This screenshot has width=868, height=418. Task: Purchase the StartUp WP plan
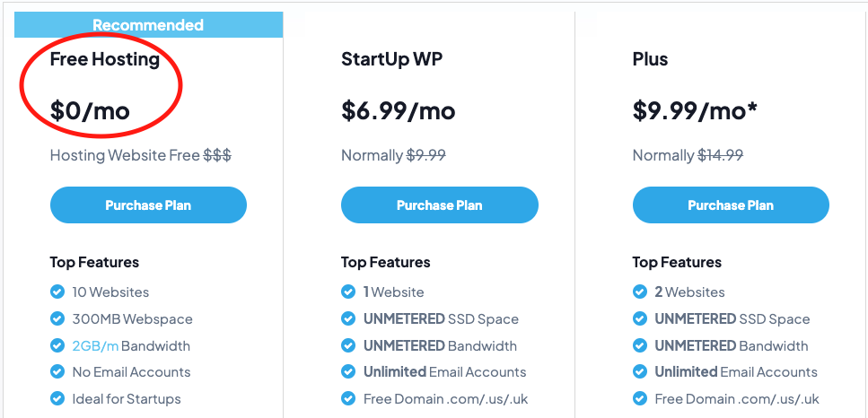[440, 205]
